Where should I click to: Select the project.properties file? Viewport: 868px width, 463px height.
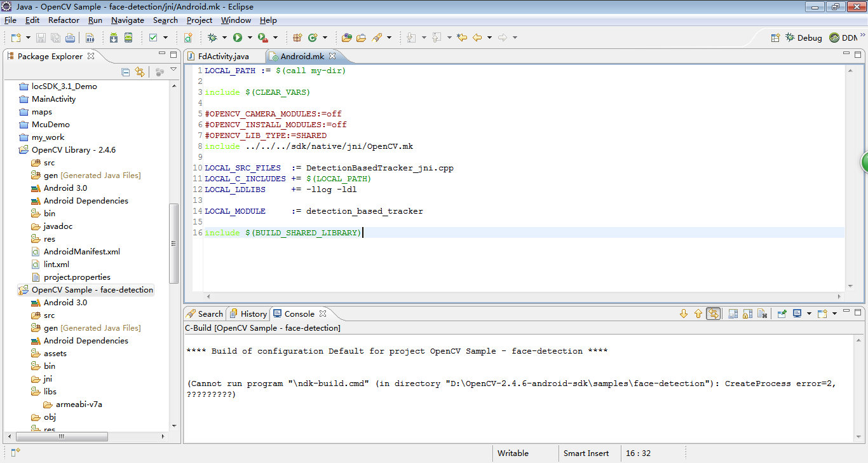point(71,277)
